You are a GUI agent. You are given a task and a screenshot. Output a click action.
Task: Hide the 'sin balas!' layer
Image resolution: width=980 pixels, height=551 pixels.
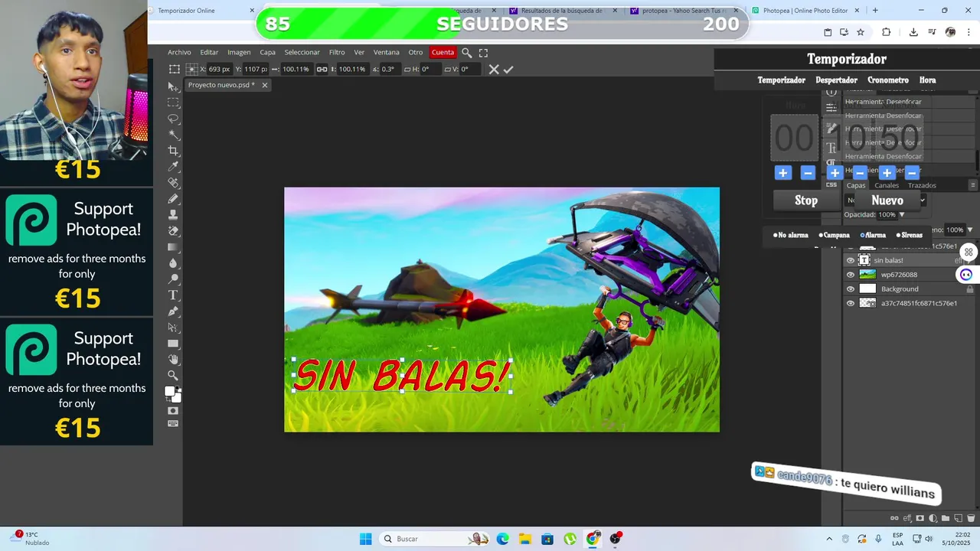pyautogui.click(x=851, y=260)
